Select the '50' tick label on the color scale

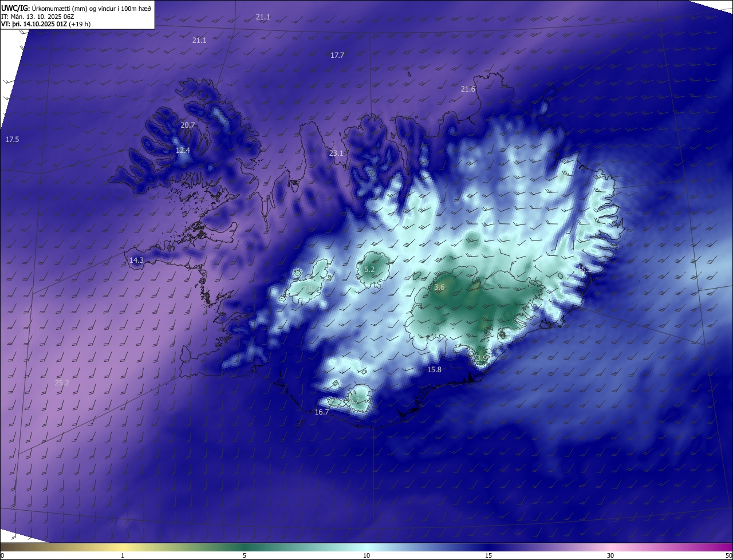(728, 555)
